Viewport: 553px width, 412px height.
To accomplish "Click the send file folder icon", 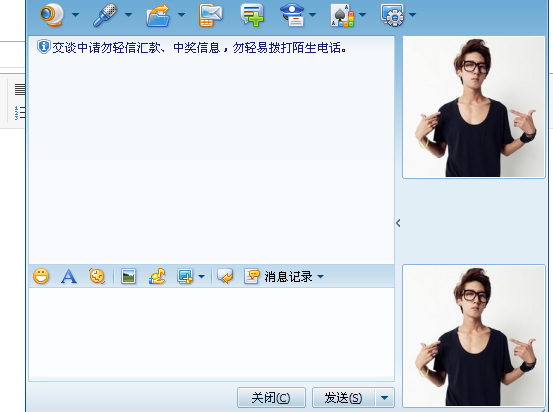I will click(158, 15).
